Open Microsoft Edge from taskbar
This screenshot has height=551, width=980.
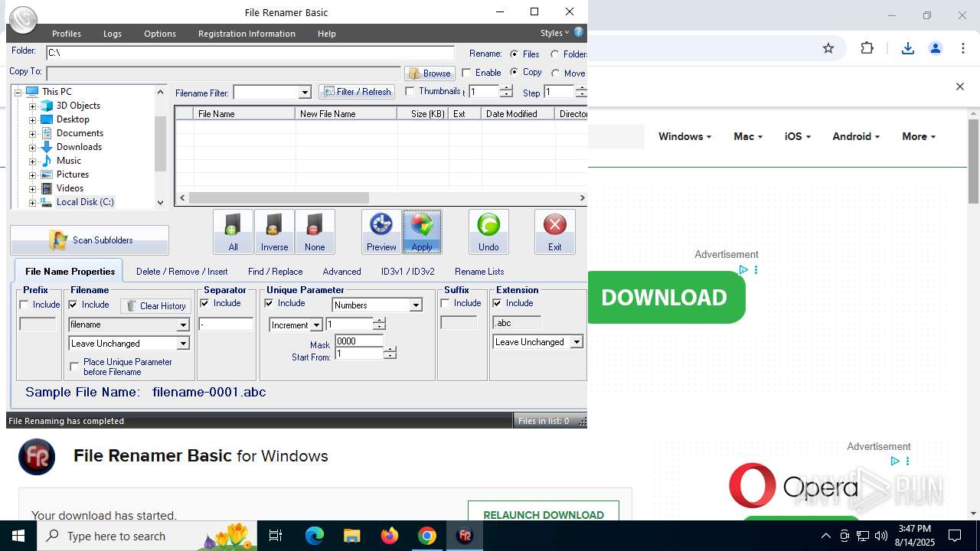[315, 536]
